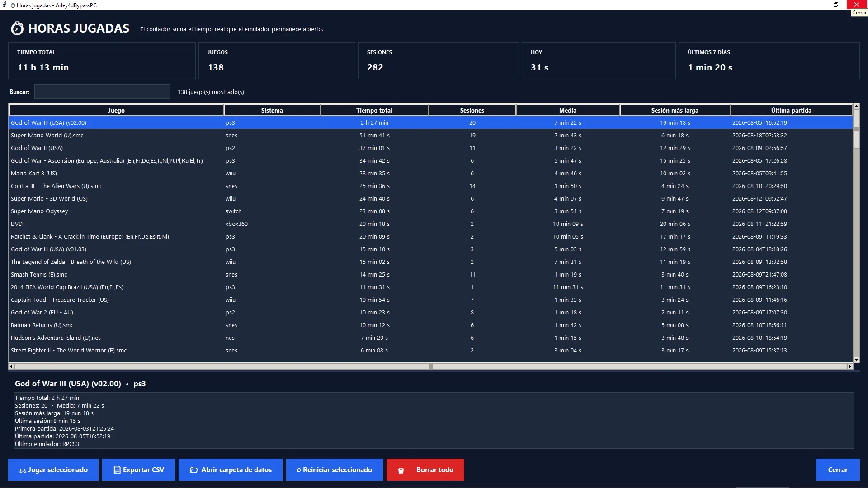The image size is (868, 488).
Task: Sort table by Sesiones column header
Action: pos(472,110)
